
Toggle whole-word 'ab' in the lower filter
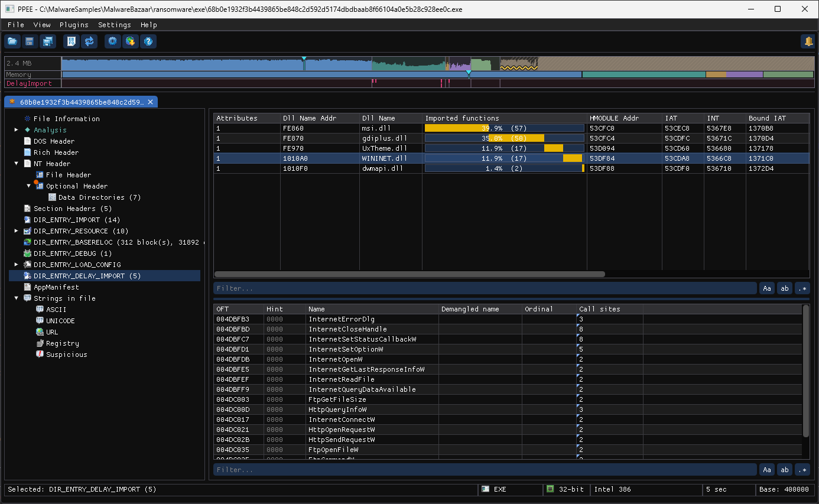(785, 470)
